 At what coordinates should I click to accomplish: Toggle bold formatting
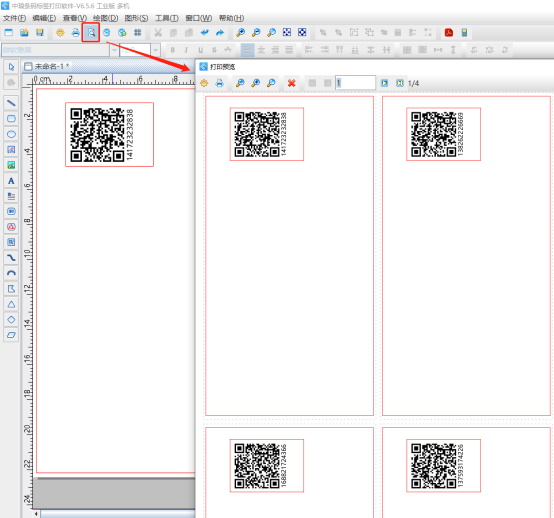(x=172, y=50)
